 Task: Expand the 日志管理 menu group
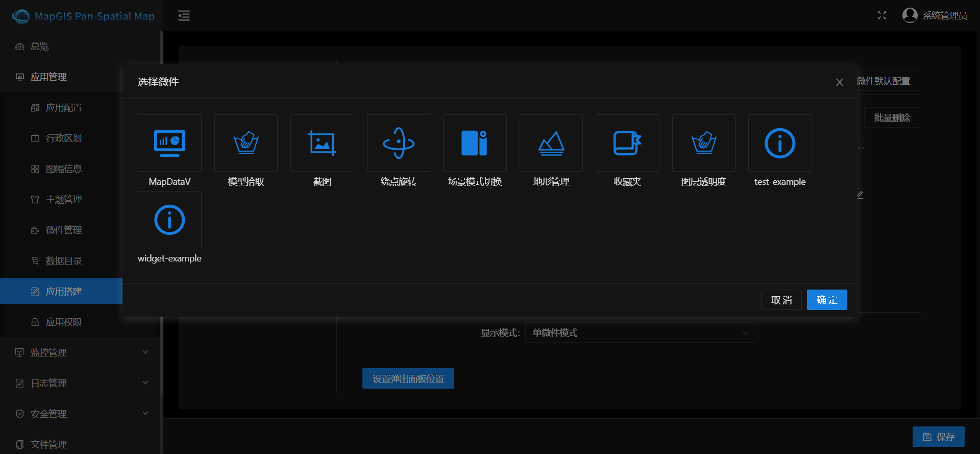pos(80,384)
